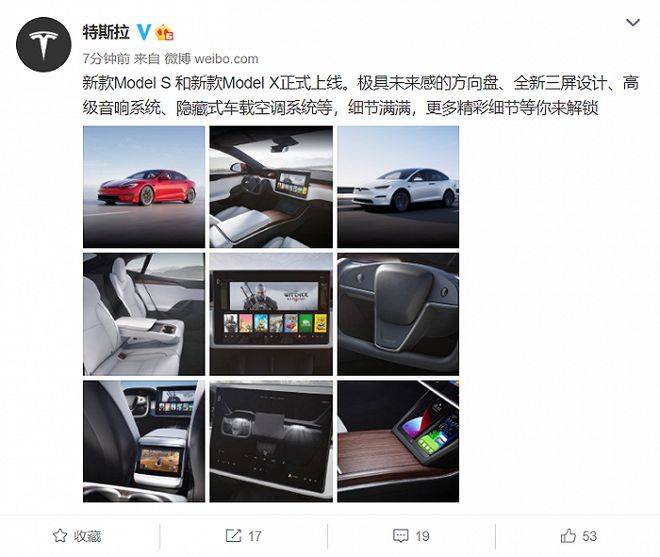Screen dimensions: 660x557
Task: Open the Tesla profile avatar
Action: coord(44,45)
